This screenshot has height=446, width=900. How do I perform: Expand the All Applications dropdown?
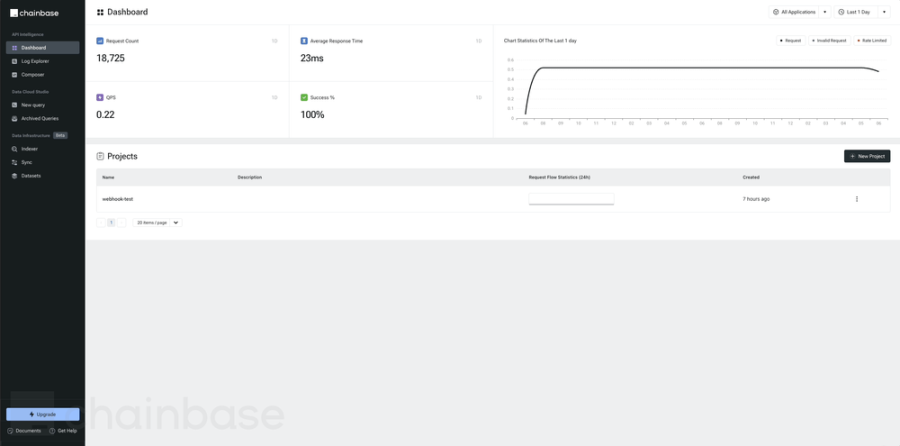coord(799,12)
